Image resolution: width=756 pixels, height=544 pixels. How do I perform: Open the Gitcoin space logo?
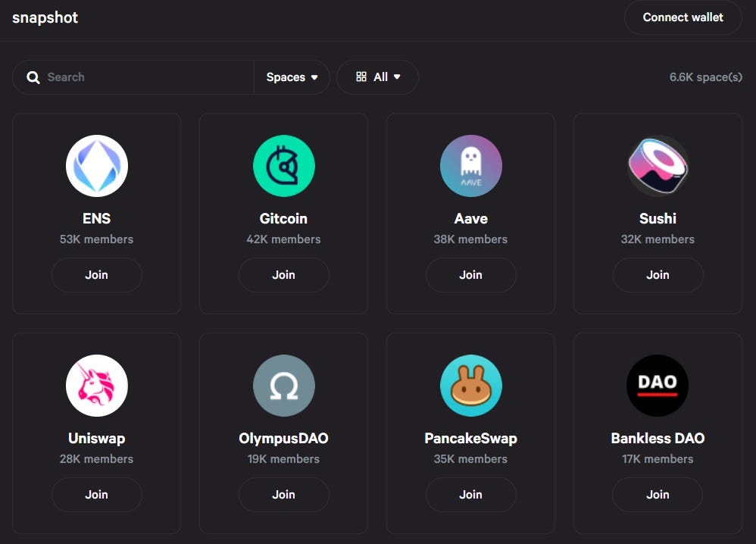(284, 166)
